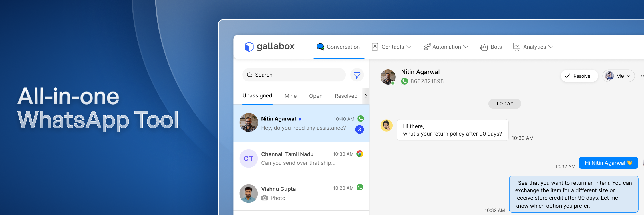This screenshot has height=215, width=644.
Task: Switch to the Open tab
Action: (316, 96)
